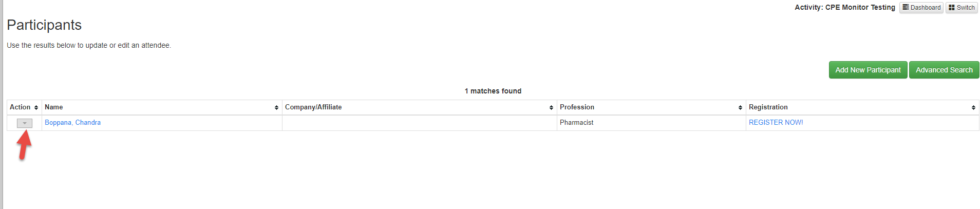Sort by Action column arrows icon
This screenshot has height=209, width=980.
[x=36, y=107]
